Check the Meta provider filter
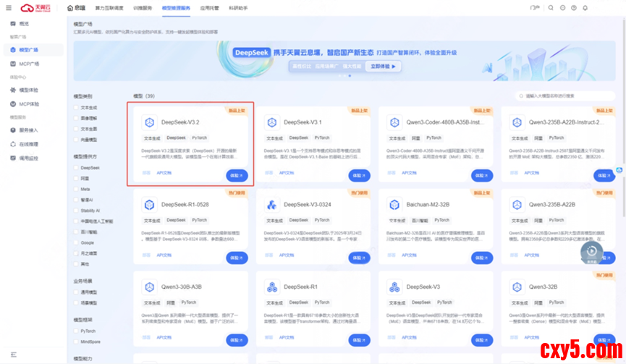 (x=76, y=189)
